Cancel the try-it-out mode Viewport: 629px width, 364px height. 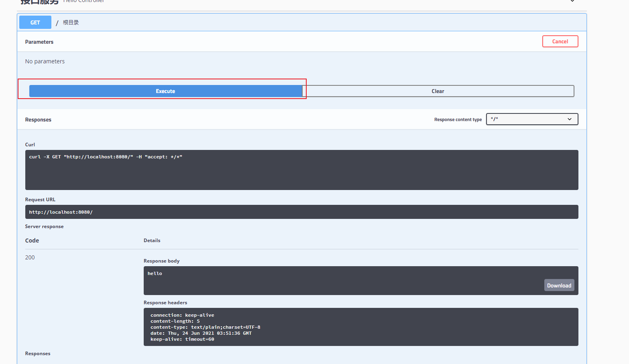pos(560,41)
